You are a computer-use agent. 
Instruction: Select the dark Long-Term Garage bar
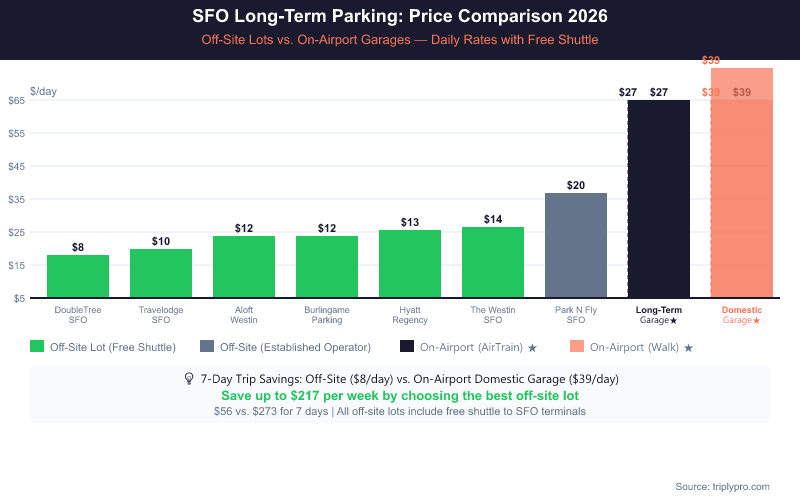pos(659,200)
